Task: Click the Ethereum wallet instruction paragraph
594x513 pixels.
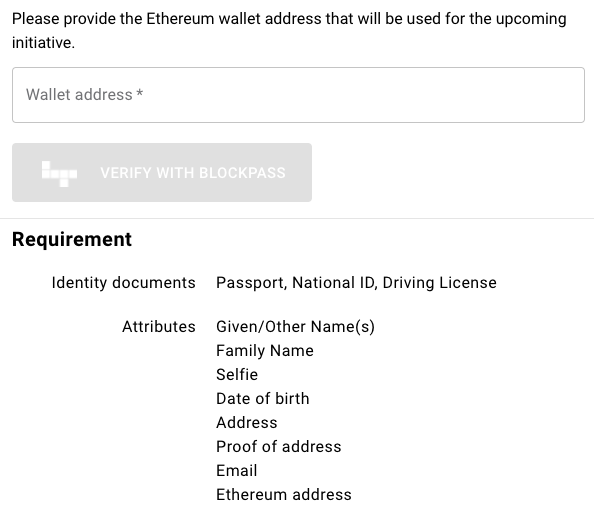Action: pyautogui.click(x=289, y=31)
